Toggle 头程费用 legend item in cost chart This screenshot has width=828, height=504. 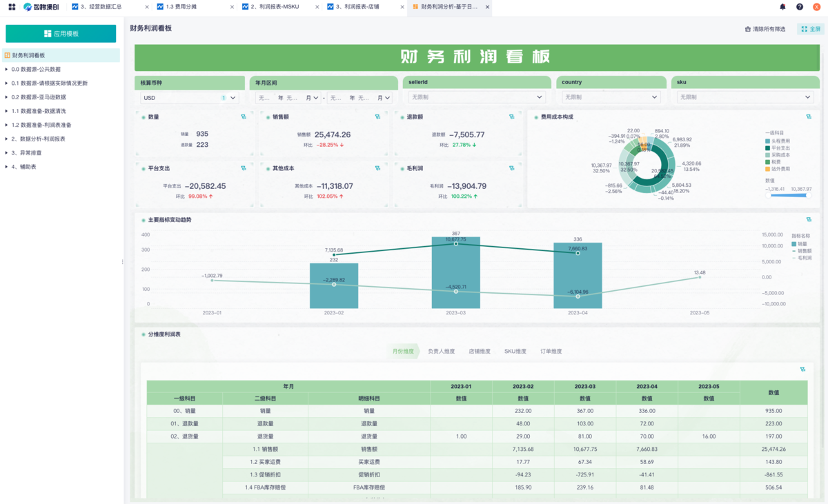tap(780, 141)
